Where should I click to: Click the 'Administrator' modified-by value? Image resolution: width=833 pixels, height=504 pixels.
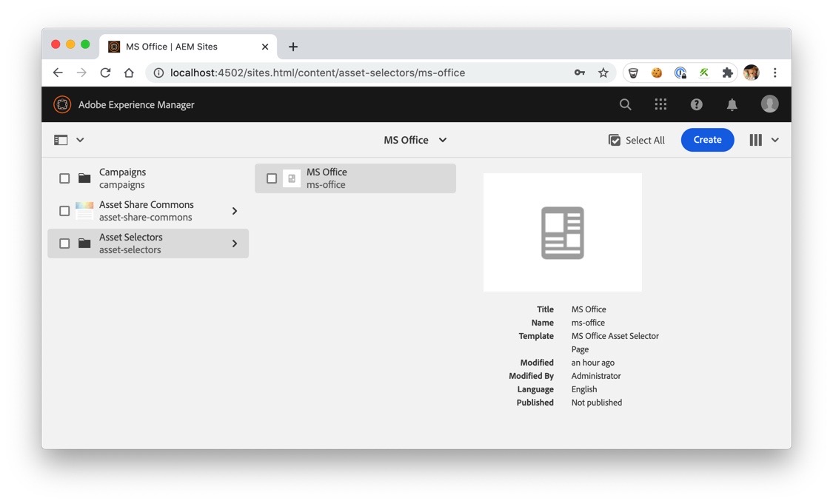tap(596, 376)
